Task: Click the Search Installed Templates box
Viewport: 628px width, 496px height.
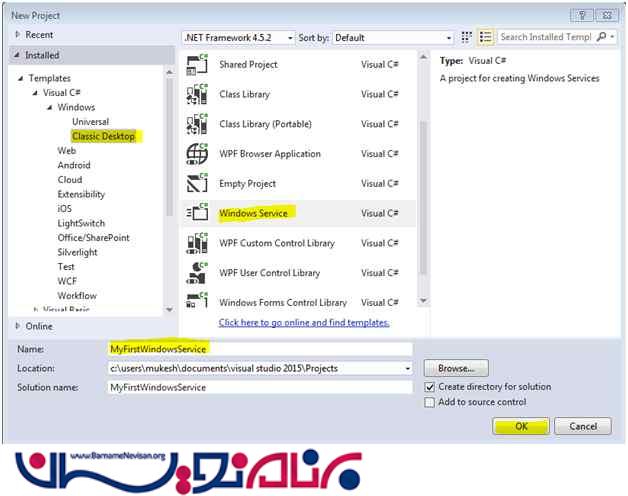Action: point(546,37)
